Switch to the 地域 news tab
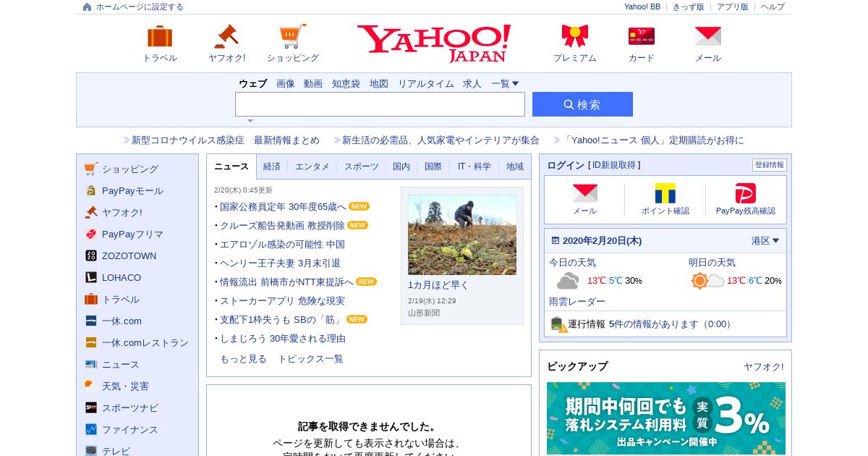 [515, 166]
